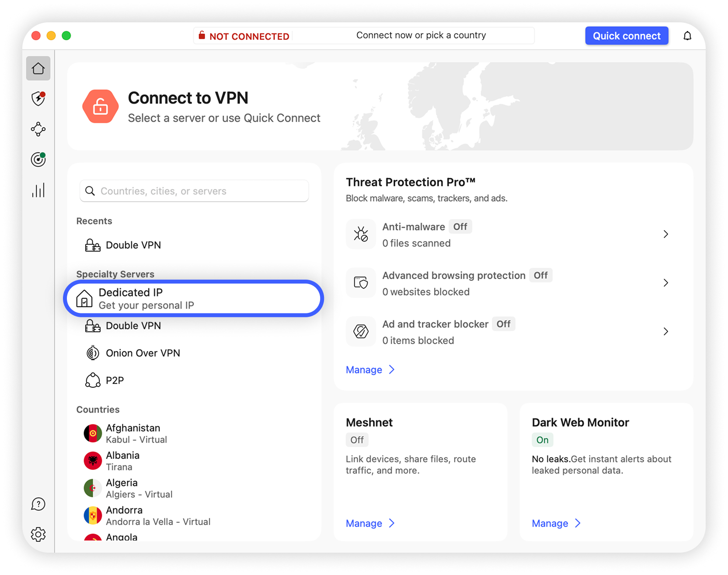Open the help question mark icon
The height and width of the screenshot is (575, 728).
pyautogui.click(x=38, y=504)
